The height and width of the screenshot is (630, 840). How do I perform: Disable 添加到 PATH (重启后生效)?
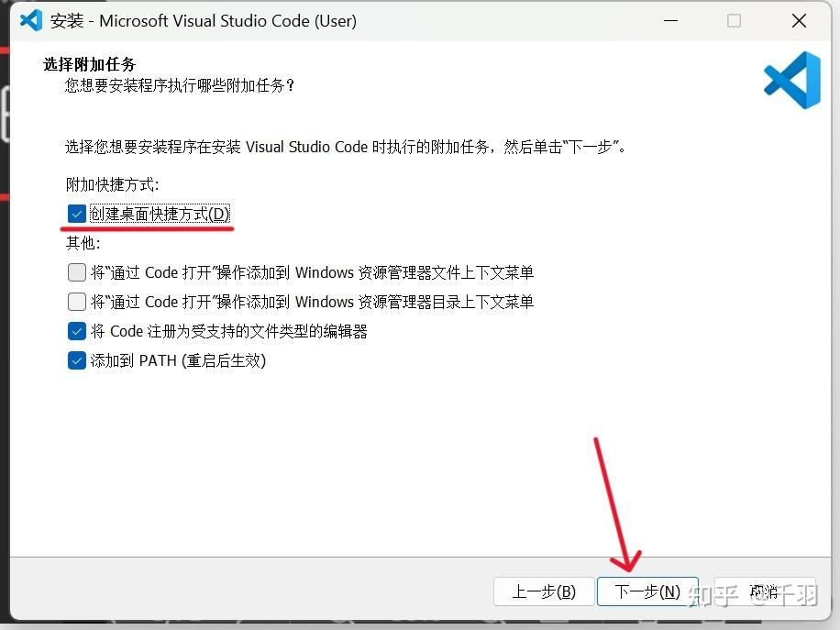(77, 360)
